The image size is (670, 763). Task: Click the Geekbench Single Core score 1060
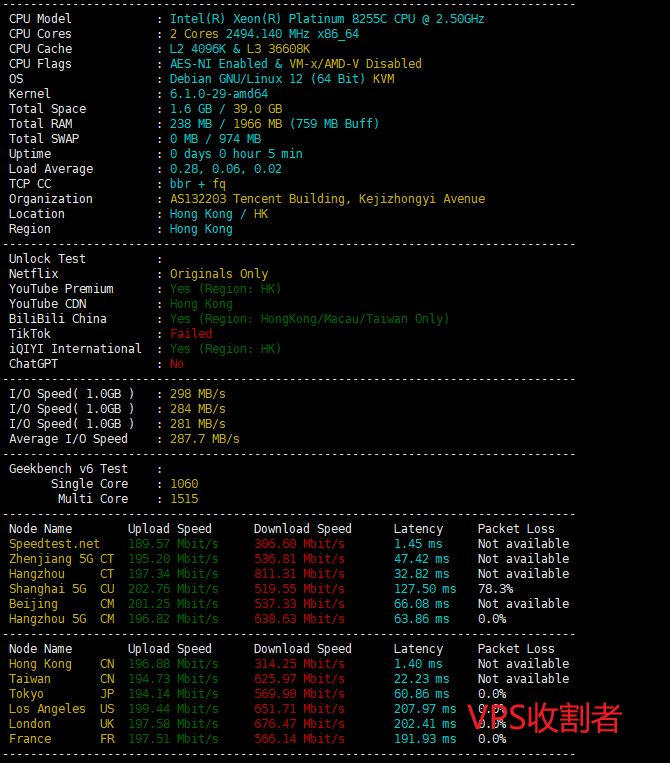(184, 484)
